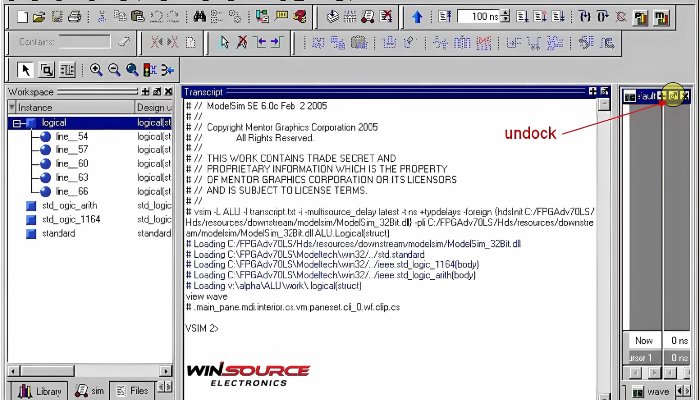Click the blue up-arrow Restart icon

(x=417, y=17)
